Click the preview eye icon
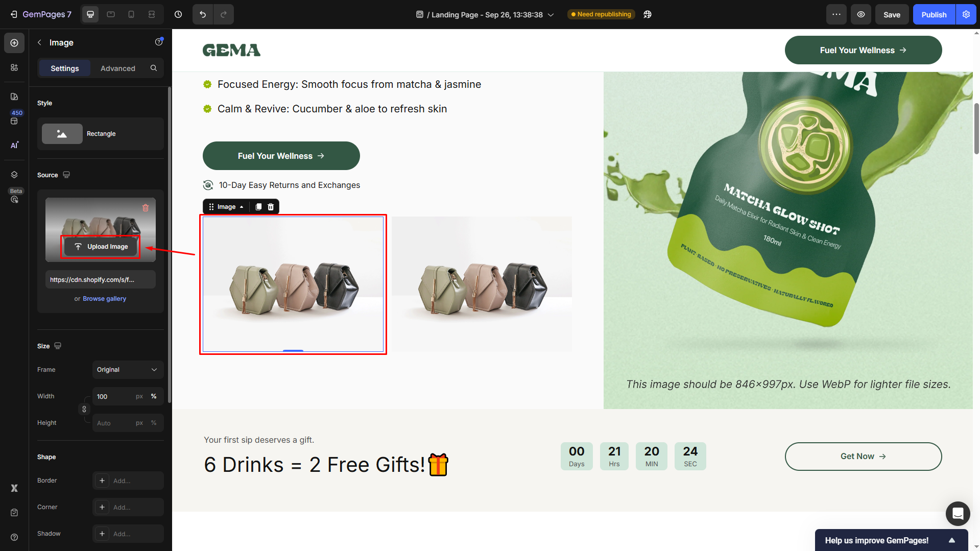The height and width of the screenshot is (551, 980). 861,14
